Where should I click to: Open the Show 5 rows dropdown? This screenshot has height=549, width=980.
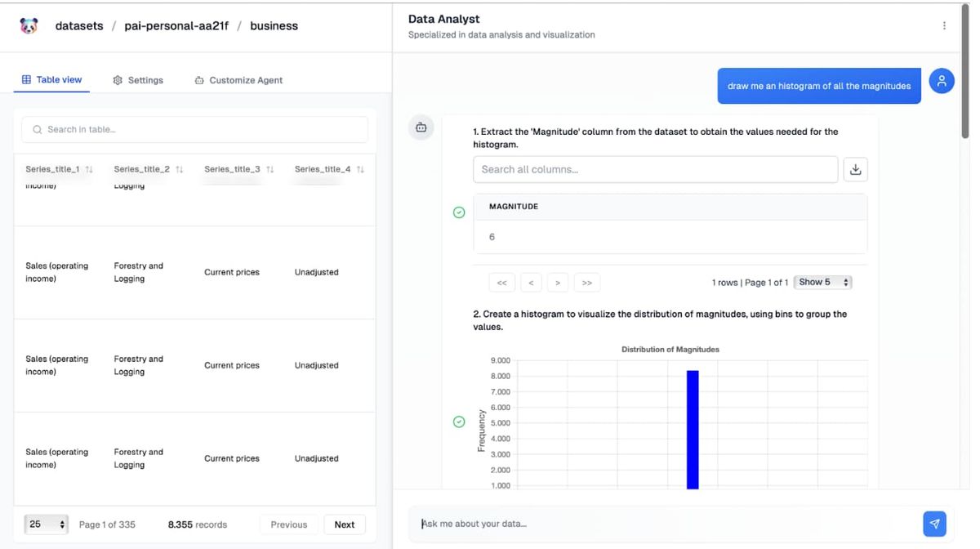[823, 282]
